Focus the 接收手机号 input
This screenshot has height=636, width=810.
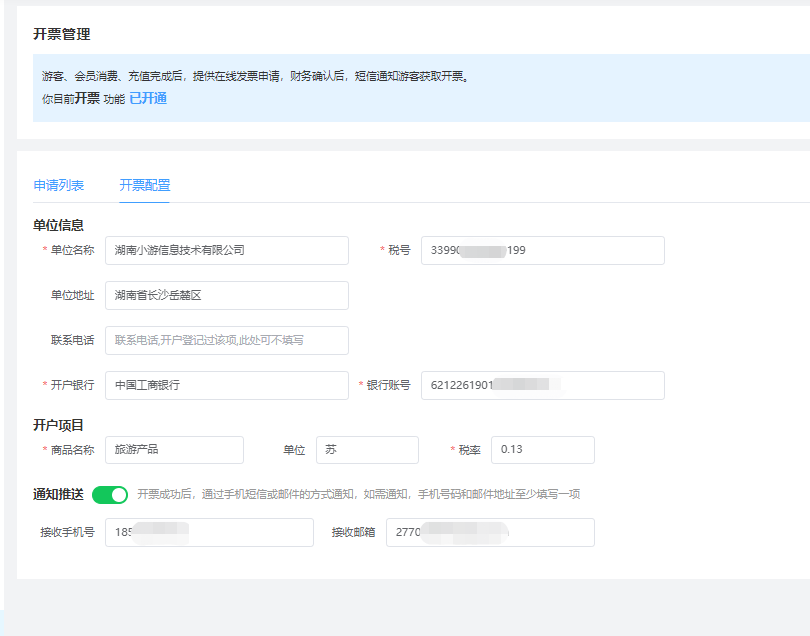[x=209, y=532]
